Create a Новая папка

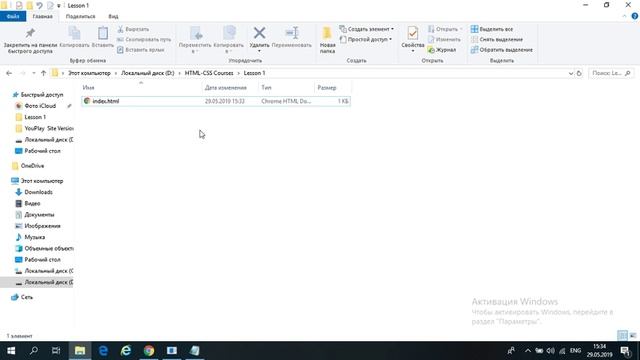(x=327, y=40)
